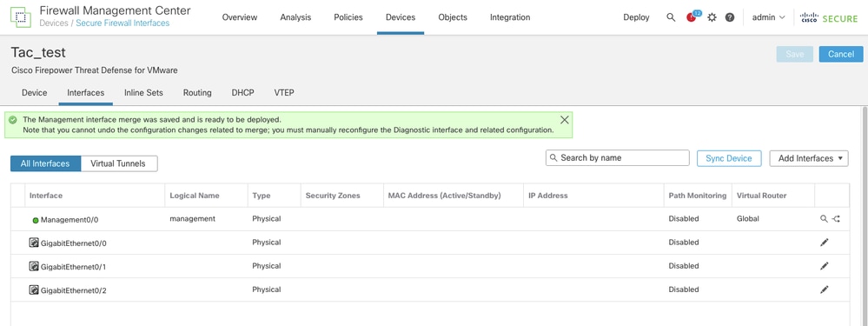Open the Overview menu
The image size is (868, 326).
(x=240, y=17)
